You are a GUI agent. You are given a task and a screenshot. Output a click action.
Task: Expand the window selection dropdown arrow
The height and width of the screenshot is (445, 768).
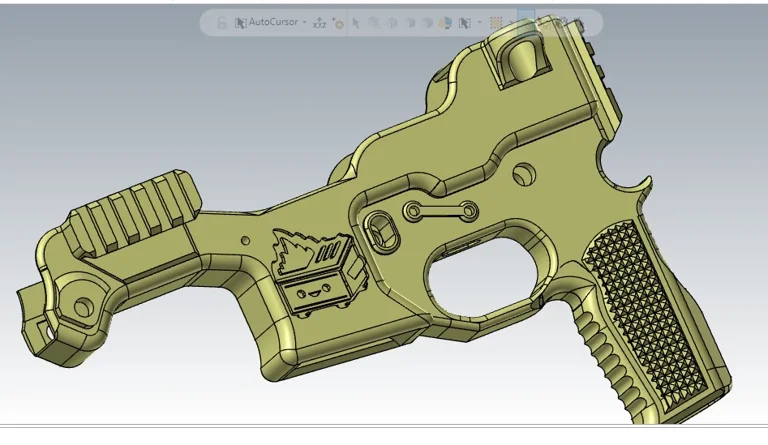click(x=511, y=22)
